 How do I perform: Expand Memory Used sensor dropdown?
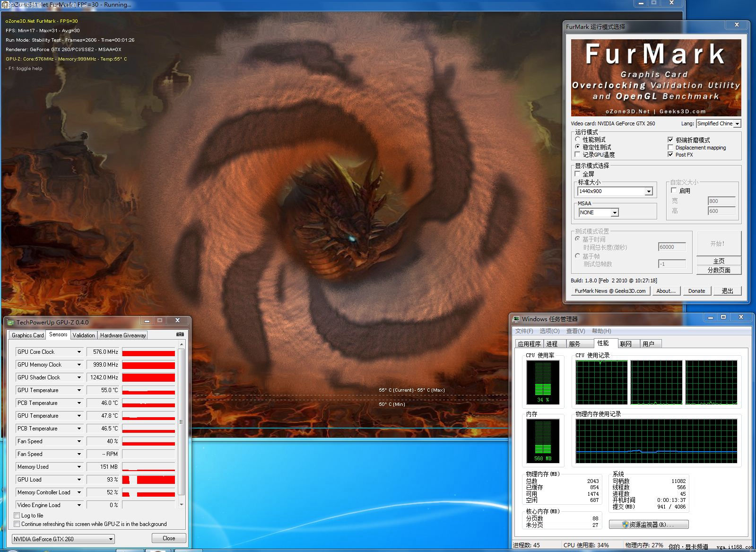click(x=79, y=467)
